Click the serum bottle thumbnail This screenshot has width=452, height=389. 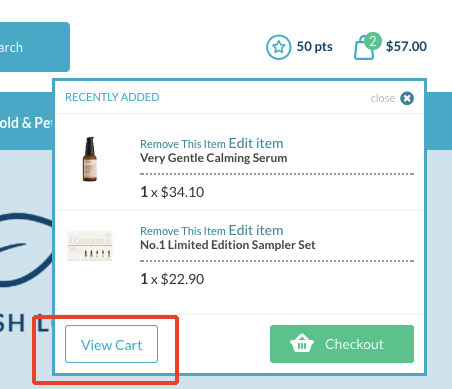(90, 159)
